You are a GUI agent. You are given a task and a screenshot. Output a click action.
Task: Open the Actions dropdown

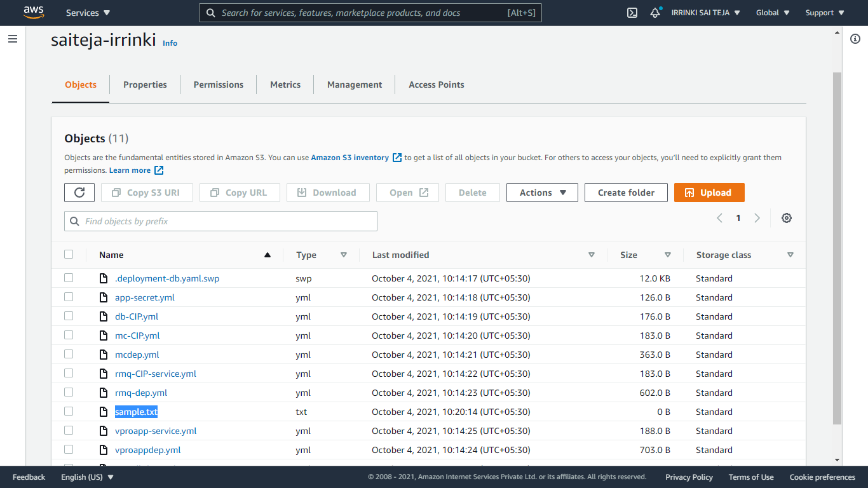click(542, 193)
